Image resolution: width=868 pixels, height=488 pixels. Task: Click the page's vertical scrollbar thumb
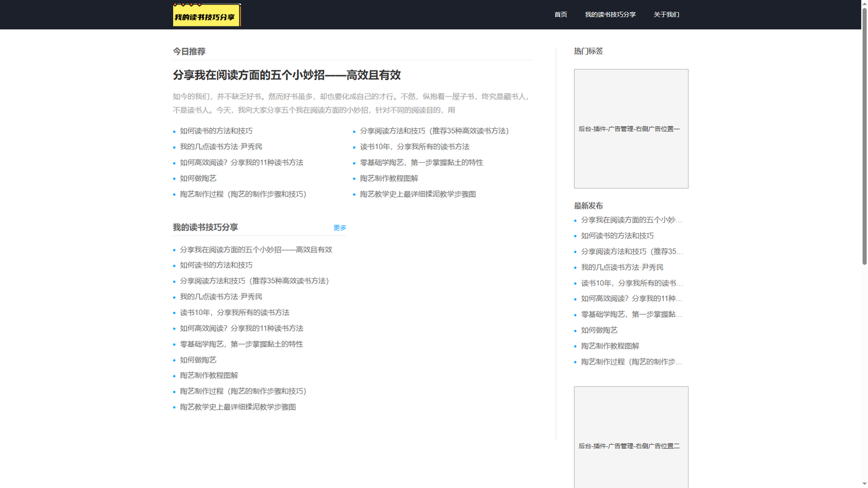[864, 136]
